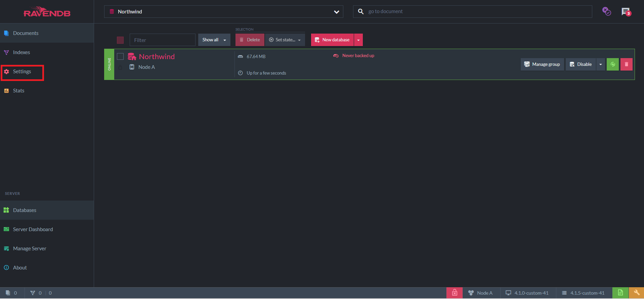
Task: Click the RavenDB logo
Action: point(47,12)
